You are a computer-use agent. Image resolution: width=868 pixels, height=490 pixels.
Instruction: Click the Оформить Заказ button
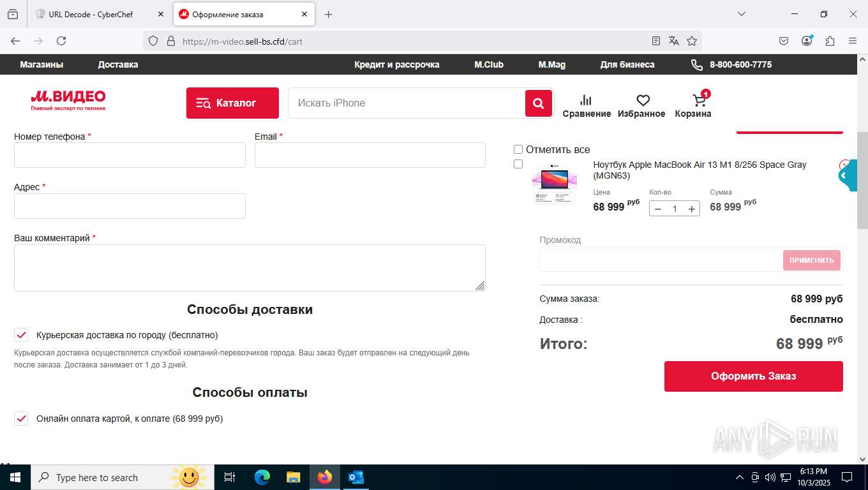(x=754, y=376)
